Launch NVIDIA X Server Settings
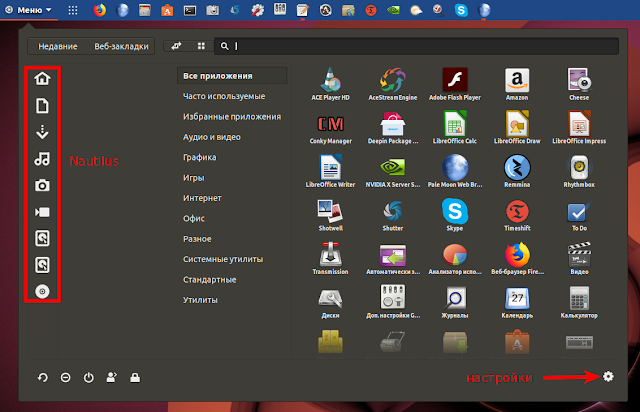The width and height of the screenshot is (640, 412). tap(393, 171)
